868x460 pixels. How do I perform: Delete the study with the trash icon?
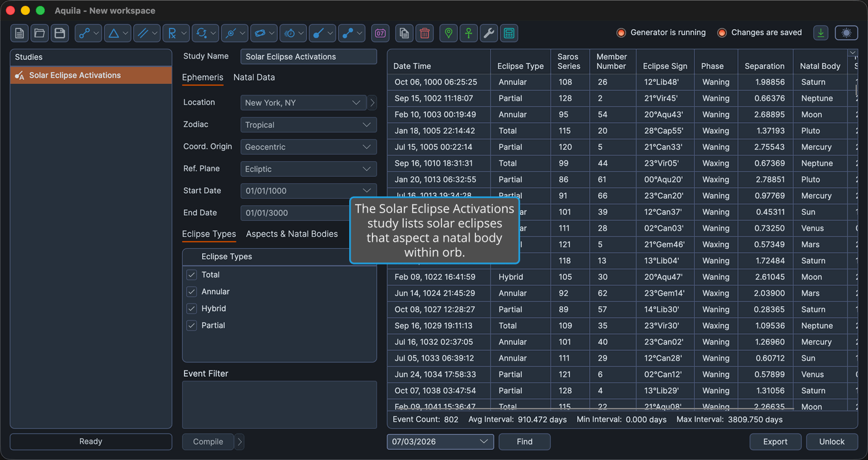(x=425, y=33)
